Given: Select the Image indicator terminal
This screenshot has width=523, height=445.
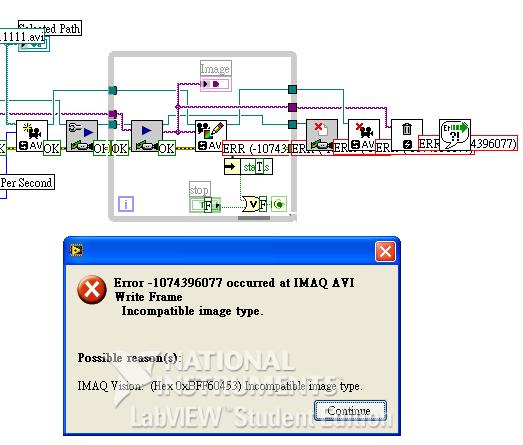Looking at the screenshot, I should [215, 84].
